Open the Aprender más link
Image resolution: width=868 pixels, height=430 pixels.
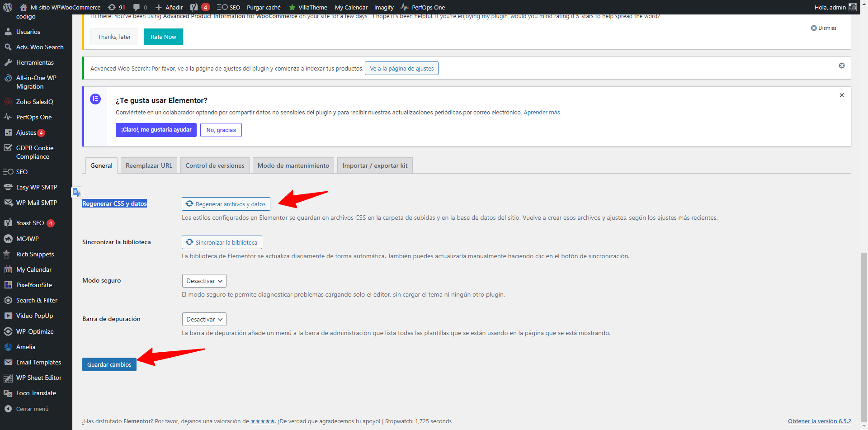click(x=542, y=113)
